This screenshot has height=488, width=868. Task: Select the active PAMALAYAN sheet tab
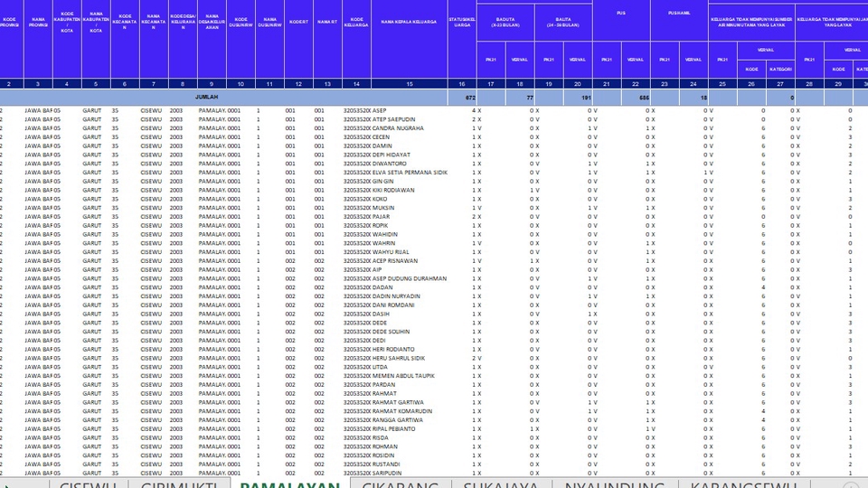(x=290, y=483)
